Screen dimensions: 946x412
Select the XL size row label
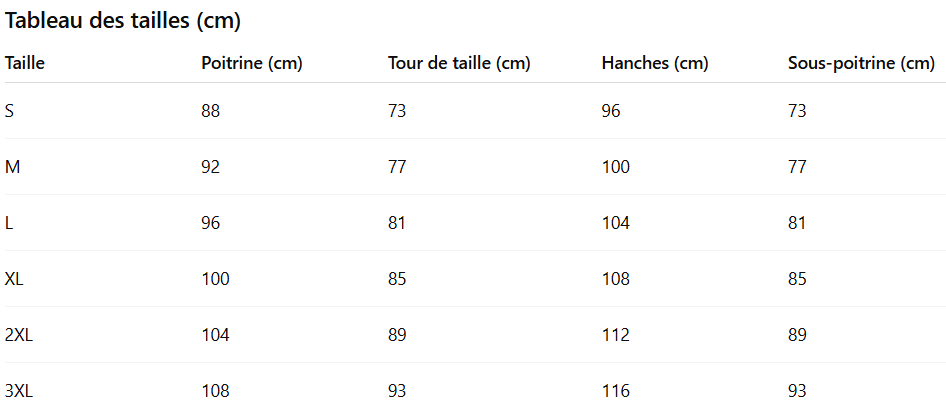14,279
